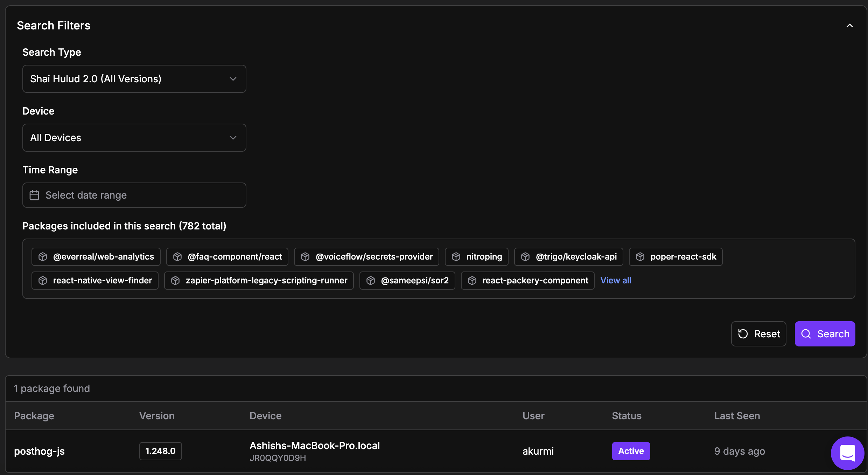Open the All Devices dropdown
The height and width of the screenshot is (475, 868).
134,138
